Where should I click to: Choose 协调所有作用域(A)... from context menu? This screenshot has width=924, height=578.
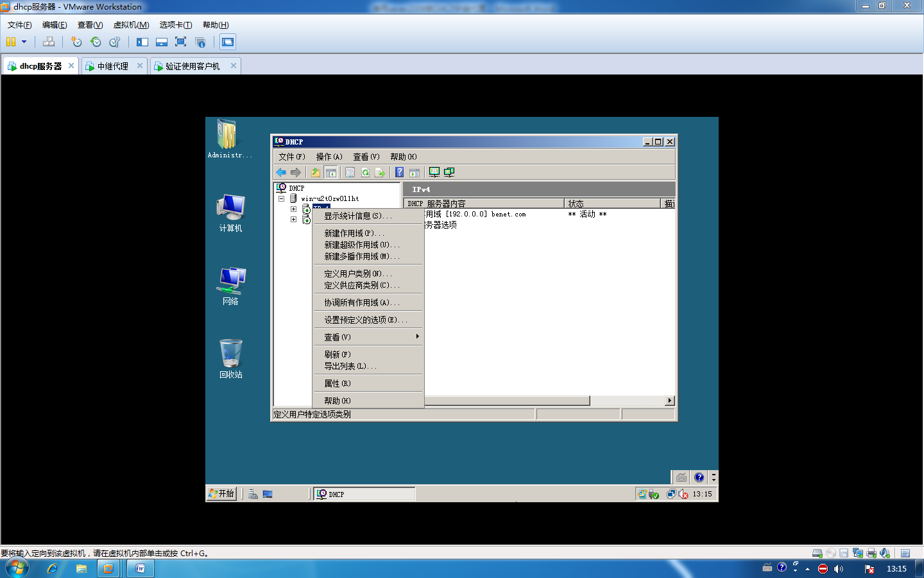point(368,302)
